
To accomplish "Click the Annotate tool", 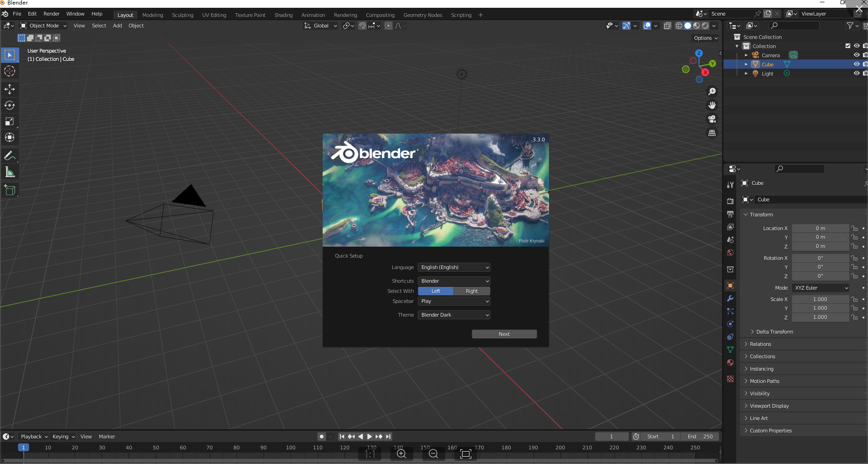I will pyautogui.click(x=10, y=156).
